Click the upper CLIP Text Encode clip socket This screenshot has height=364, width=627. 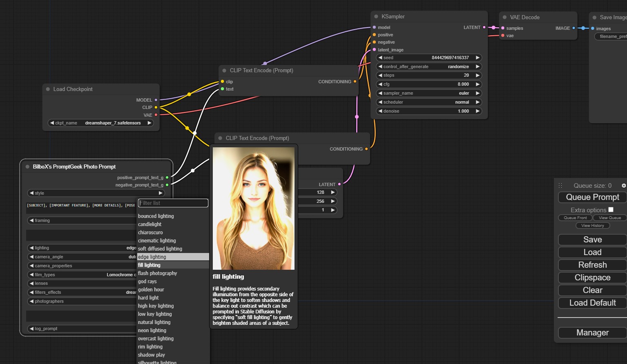point(223,82)
